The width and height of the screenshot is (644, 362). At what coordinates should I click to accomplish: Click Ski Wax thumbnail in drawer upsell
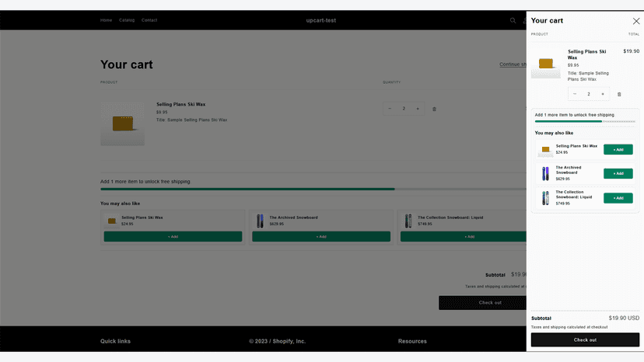[545, 150]
